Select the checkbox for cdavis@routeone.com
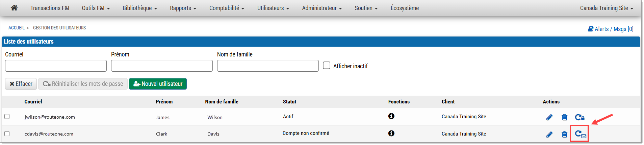The height and width of the screenshot is (145, 644). click(7, 134)
